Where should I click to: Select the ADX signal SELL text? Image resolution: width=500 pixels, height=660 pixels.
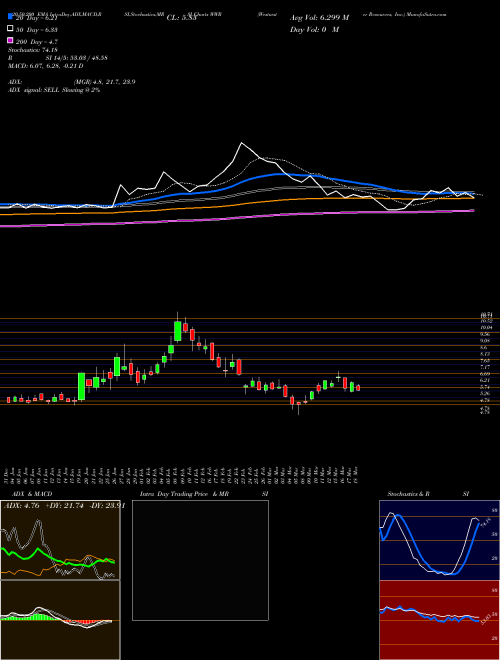pos(54,90)
